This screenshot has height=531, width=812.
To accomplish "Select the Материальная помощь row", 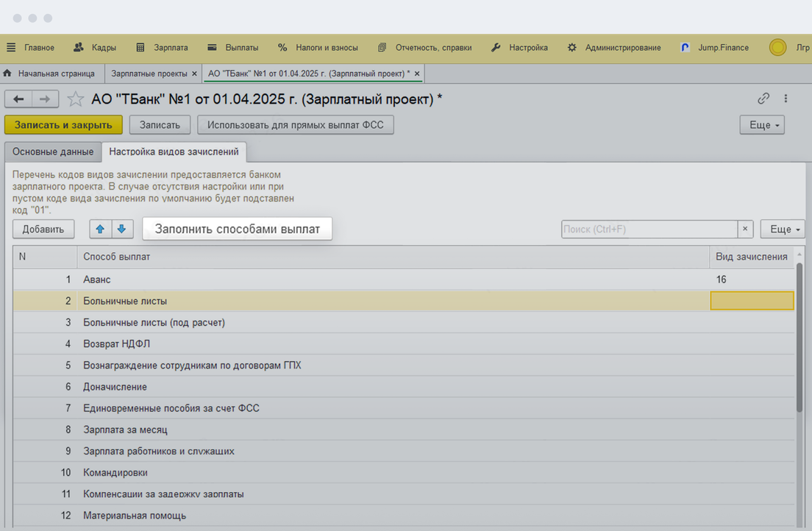I will pyautogui.click(x=403, y=516).
